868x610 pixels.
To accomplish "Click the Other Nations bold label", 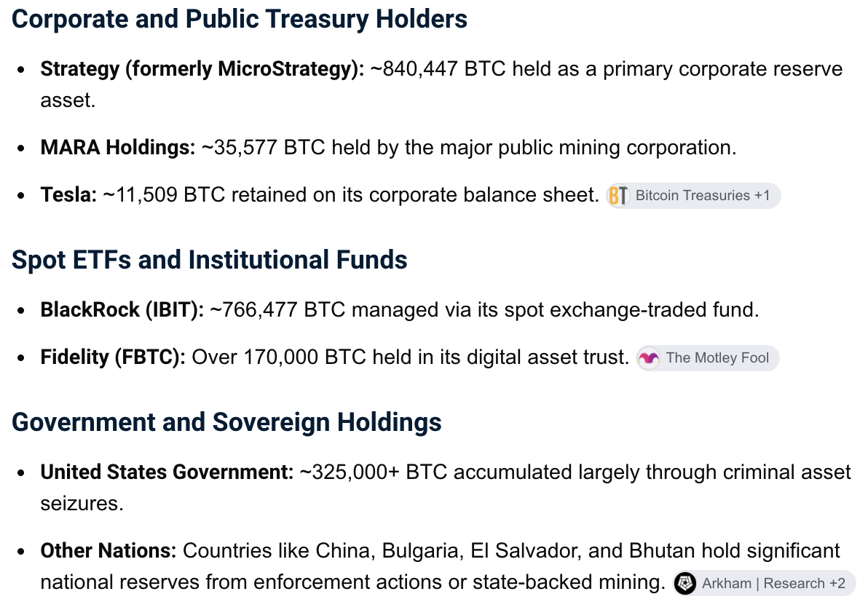I will pos(108,551).
